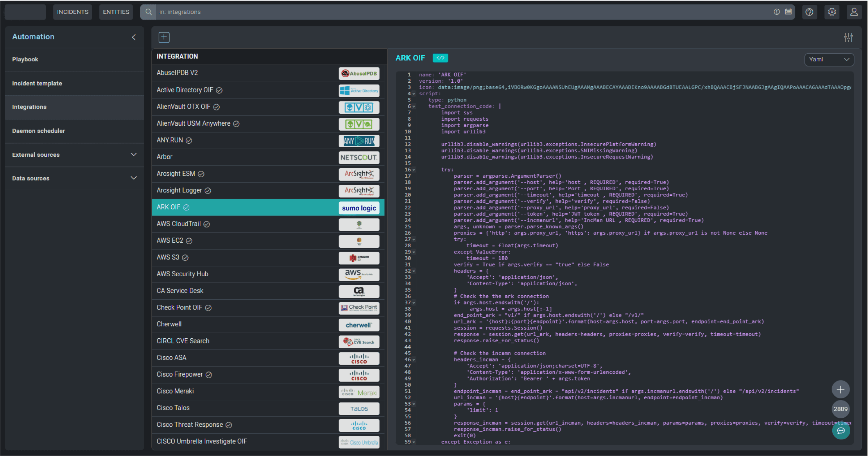The image size is (868, 456).
Task: Select Arcsight Logger integration
Action: pos(268,191)
